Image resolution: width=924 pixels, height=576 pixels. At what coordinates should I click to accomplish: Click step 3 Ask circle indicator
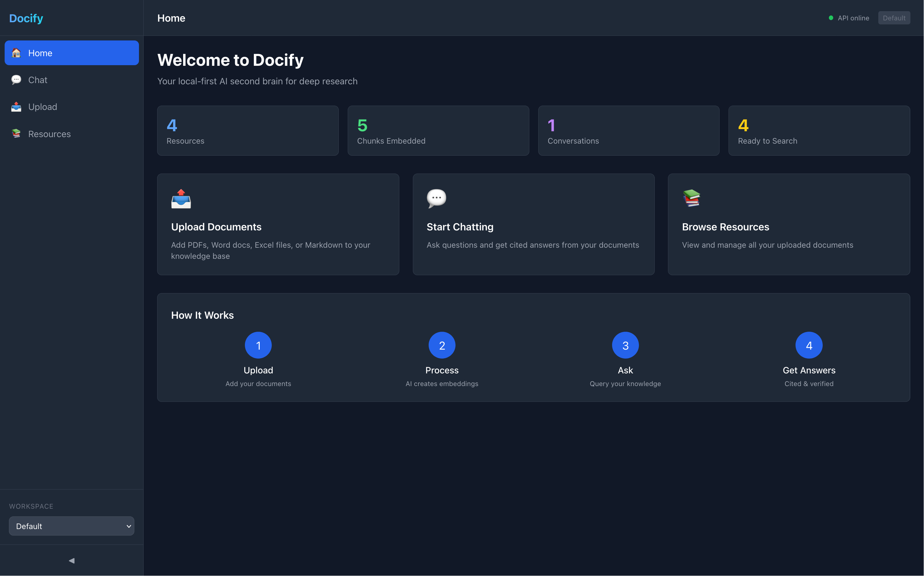(625, 345)
